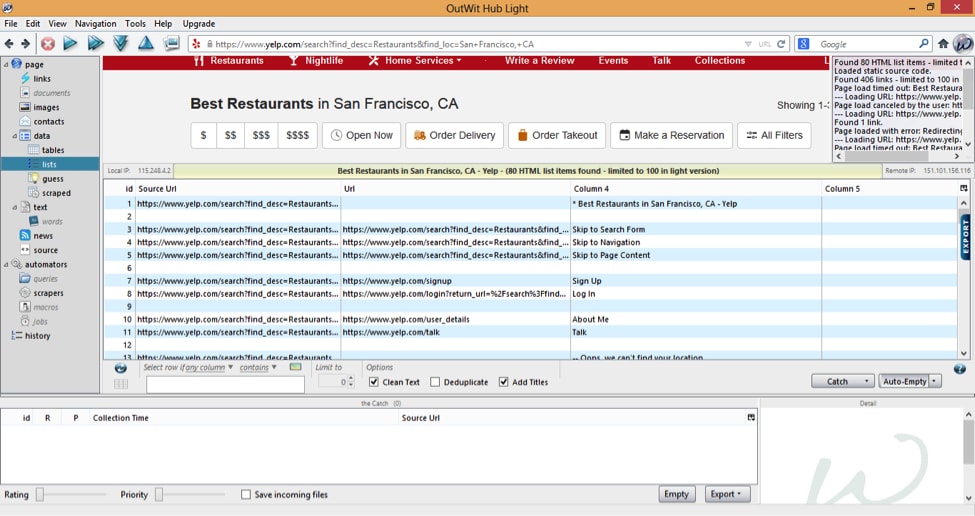The image size is (975, 516).
Task: Open the Catch button dropdown arrow
Action: click(x=866, y=382)
